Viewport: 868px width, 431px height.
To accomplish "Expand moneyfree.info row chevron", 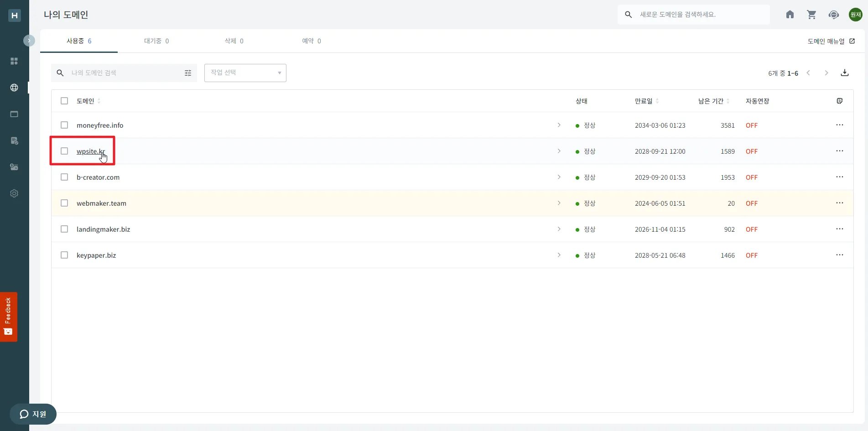I will (x=559, y=125).
